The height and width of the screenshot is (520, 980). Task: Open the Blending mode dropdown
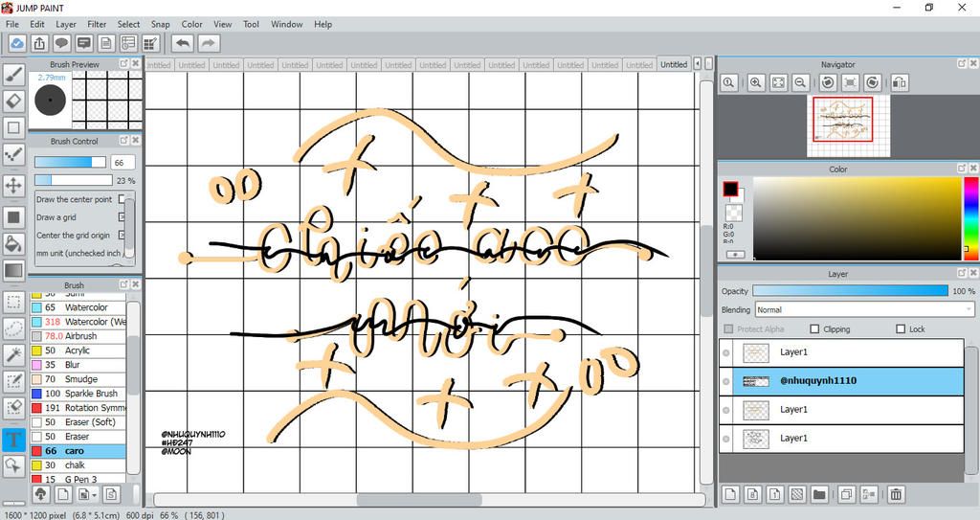(864, 309)
